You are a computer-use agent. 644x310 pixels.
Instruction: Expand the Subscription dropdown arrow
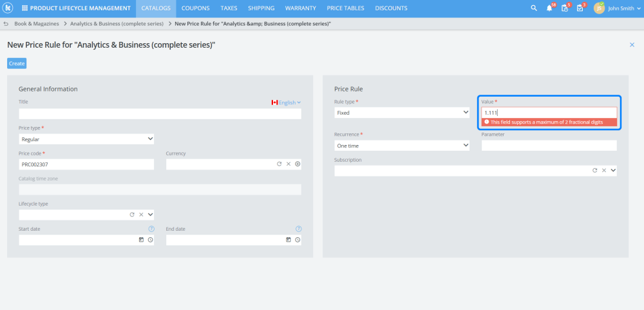point(613,170)
